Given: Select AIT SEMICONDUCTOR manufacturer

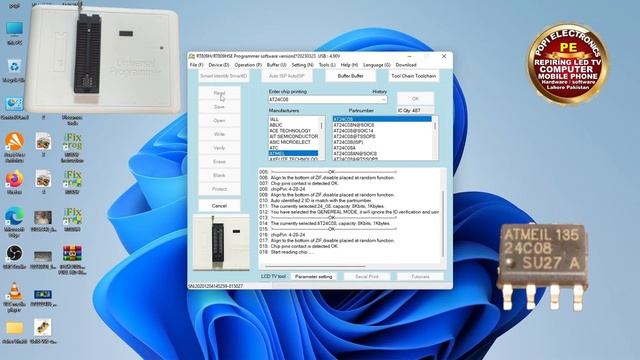Looking at the screenshot, I should tap(293, 136).
